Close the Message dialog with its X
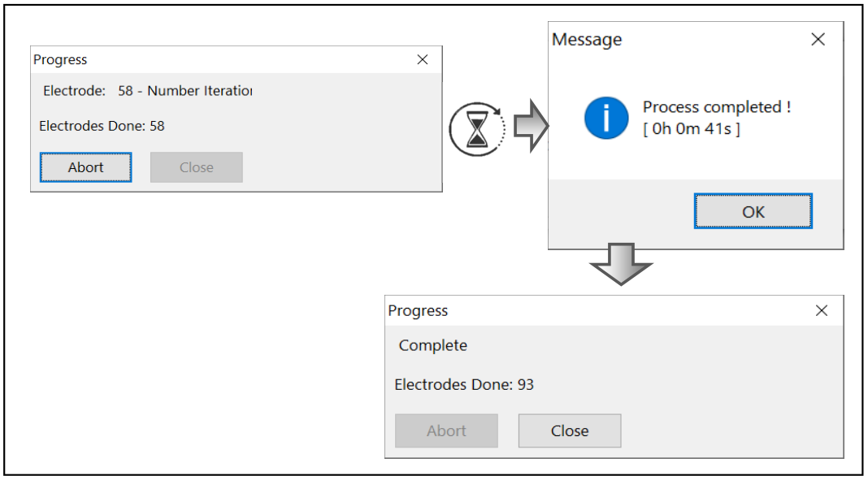Viewport: 868px width, 480px height. pyautogui.click(x=818, y=39)
